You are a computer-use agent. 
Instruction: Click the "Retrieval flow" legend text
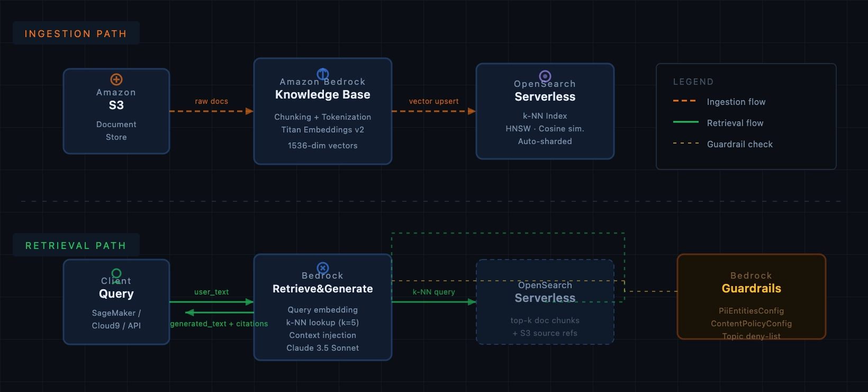[735, 123]
